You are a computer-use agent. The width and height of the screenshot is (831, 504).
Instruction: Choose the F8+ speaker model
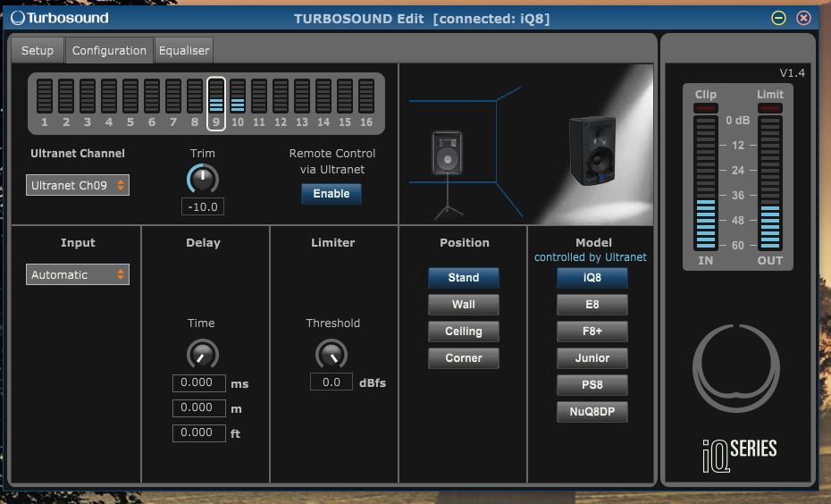592,332
